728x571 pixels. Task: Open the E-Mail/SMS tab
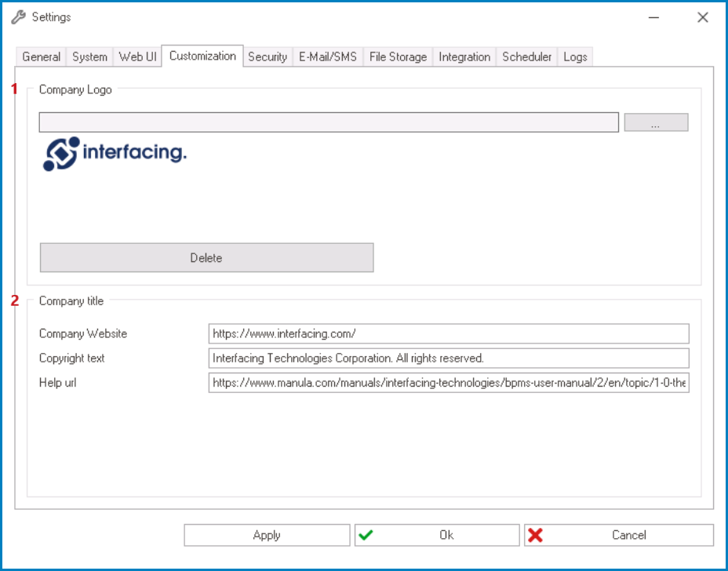(x=328, y=56)
